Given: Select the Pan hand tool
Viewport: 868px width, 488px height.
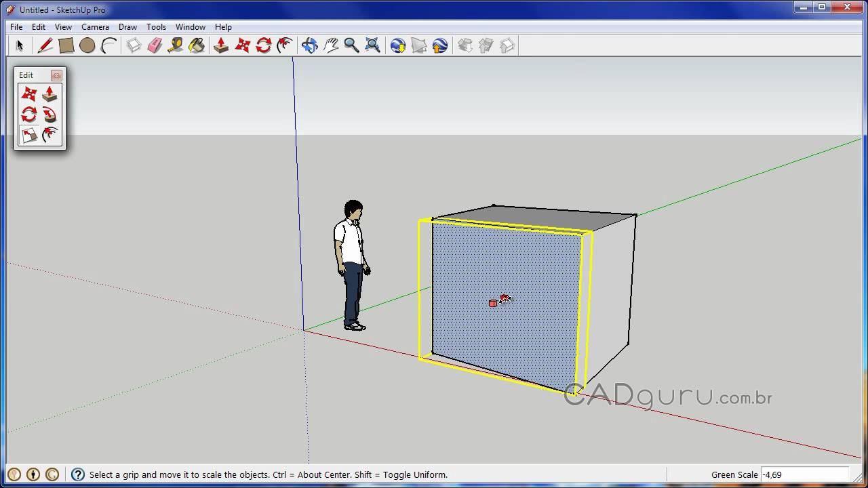Looking at the screenshot, I should [330, 45].
